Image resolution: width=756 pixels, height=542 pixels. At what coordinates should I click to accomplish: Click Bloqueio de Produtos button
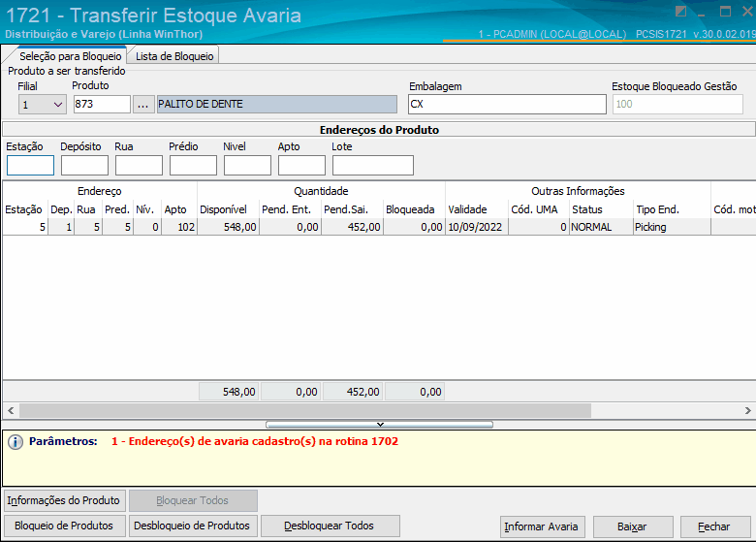coord(65,526)
